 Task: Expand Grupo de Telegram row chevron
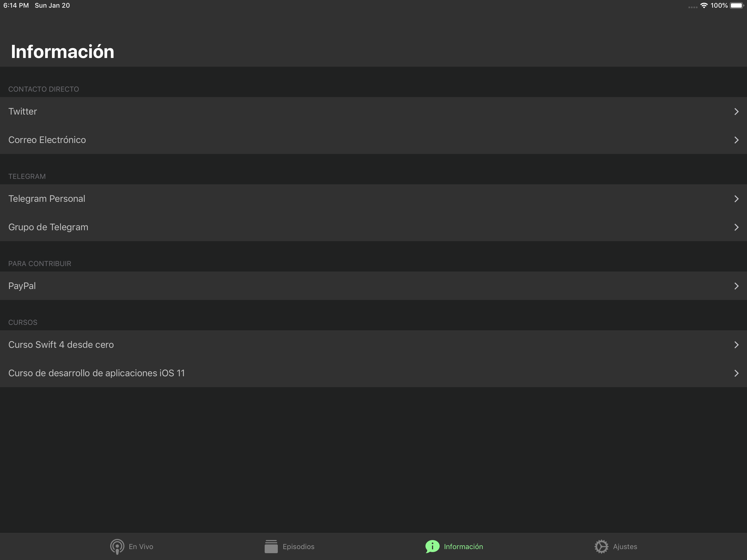(736, 227)
